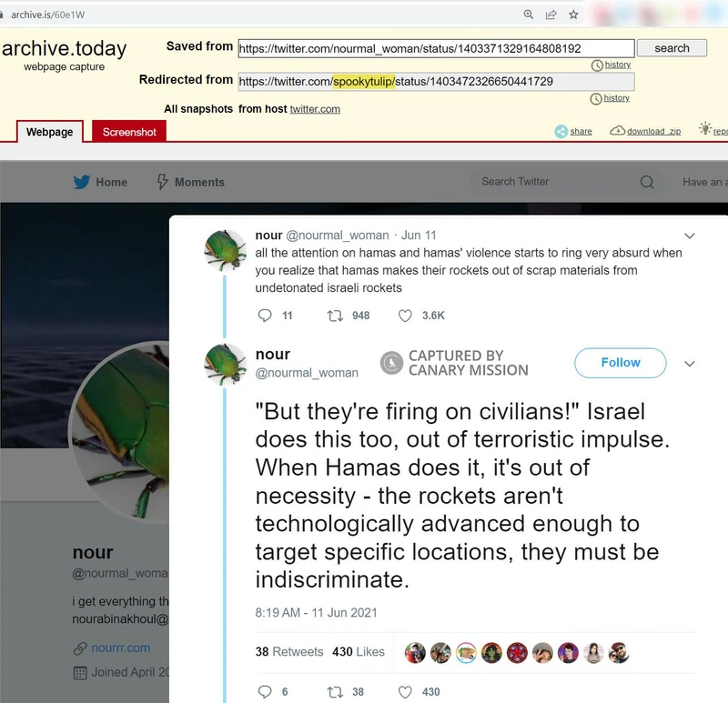728x703 pixels.
Task: Click the Saved from URL field
Action: (x=436, y=48)
